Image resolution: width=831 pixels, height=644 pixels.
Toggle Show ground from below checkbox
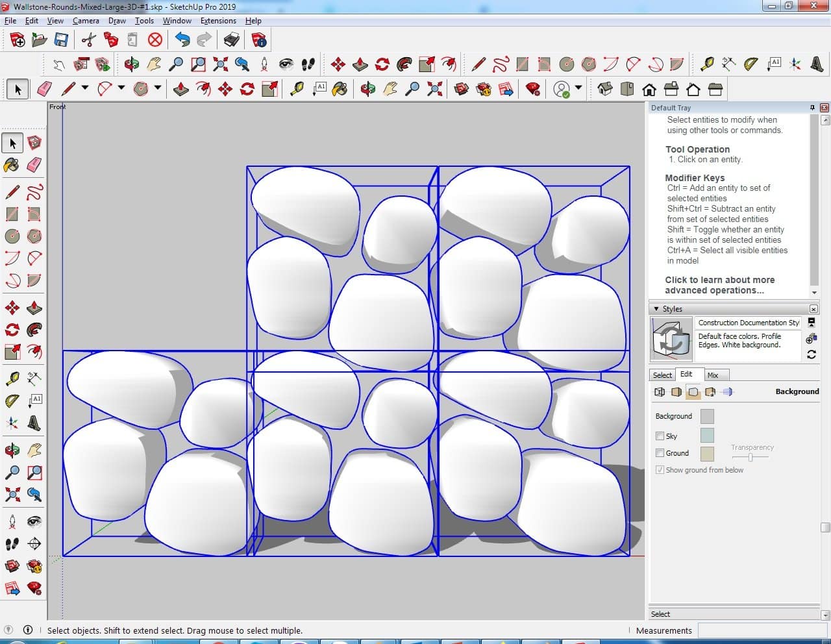point(660,470)
